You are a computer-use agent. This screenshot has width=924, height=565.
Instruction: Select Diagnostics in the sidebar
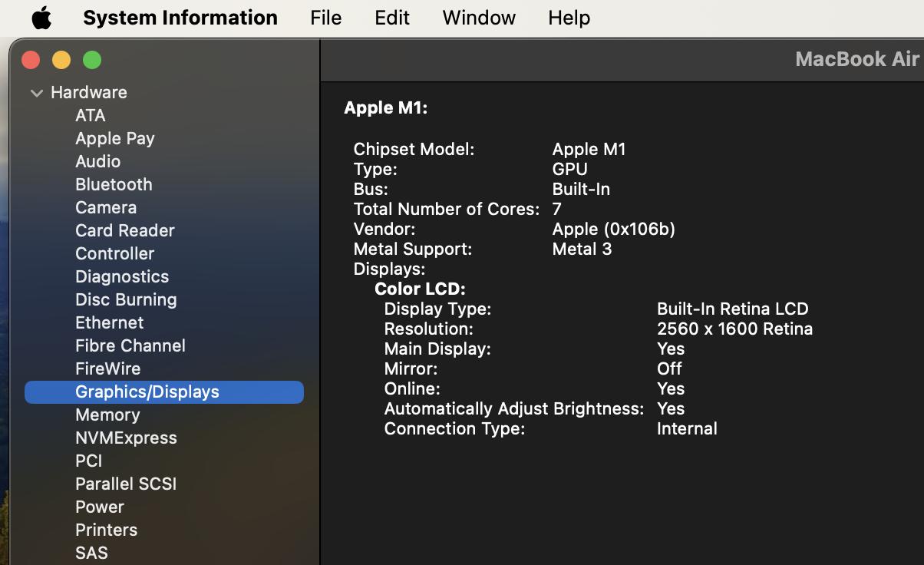(x=122, y=276)
